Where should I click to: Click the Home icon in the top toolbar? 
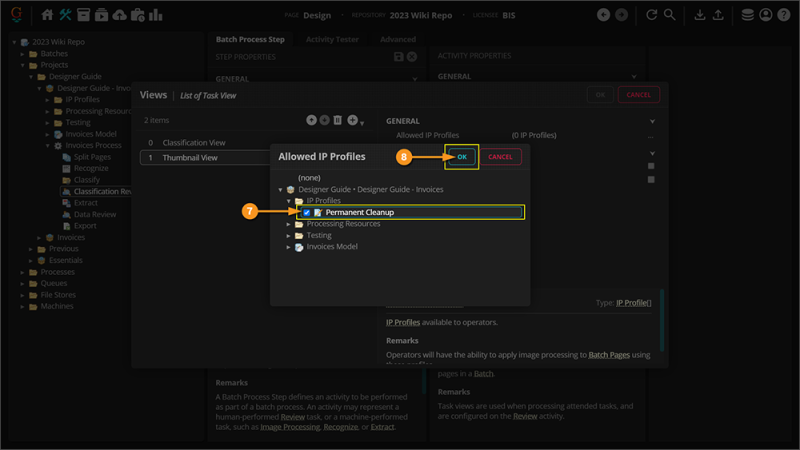pyautogui.click(x=47, y=15)
